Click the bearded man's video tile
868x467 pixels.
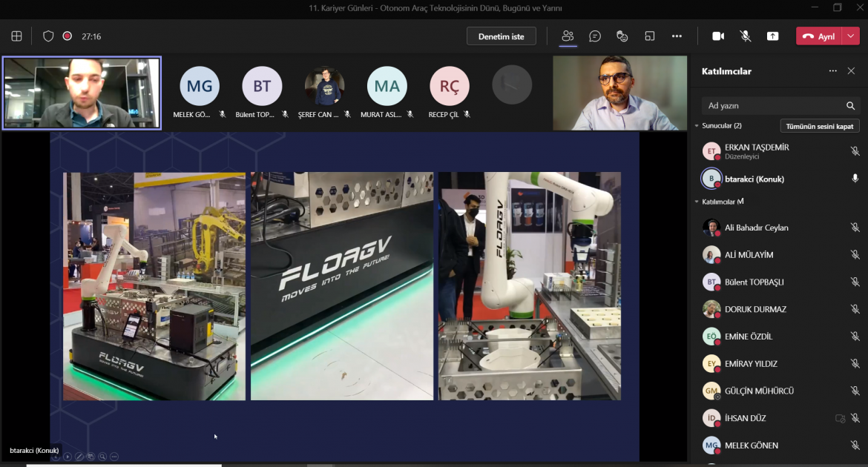pyautogui.click(x=619, y=93)
